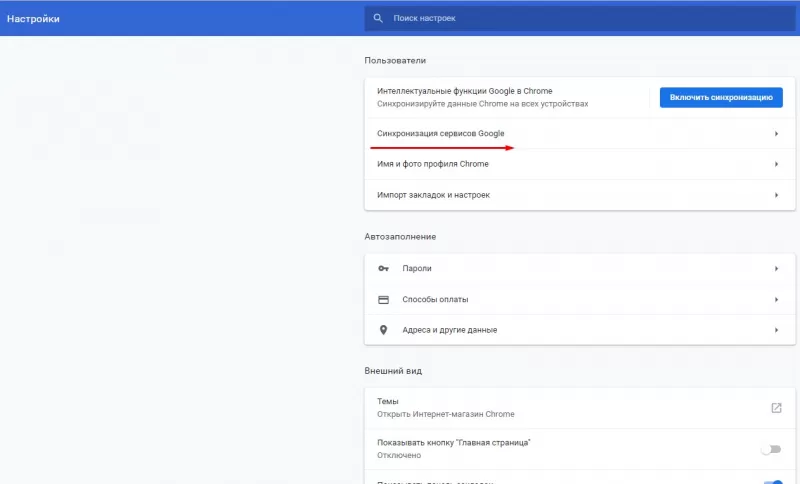Expand Импорт закладок и настроек arrow
Screen dimensions: 800x484
pos(776,195)
